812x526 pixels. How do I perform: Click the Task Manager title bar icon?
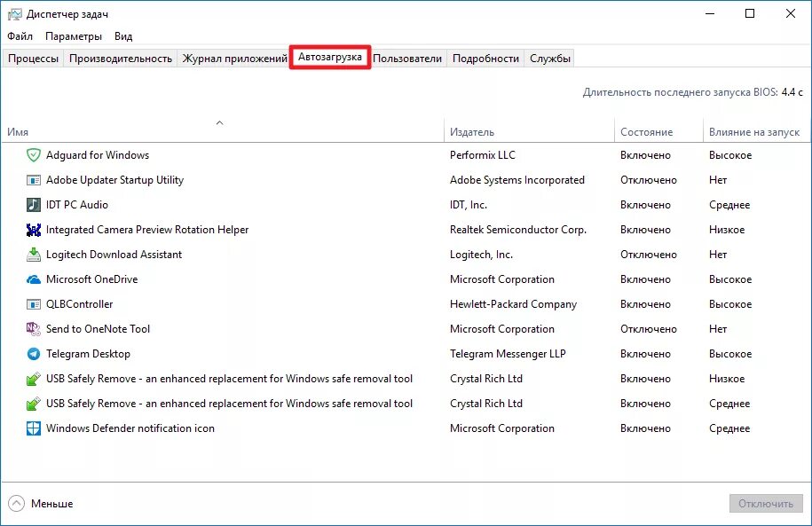tap(14, 14)
